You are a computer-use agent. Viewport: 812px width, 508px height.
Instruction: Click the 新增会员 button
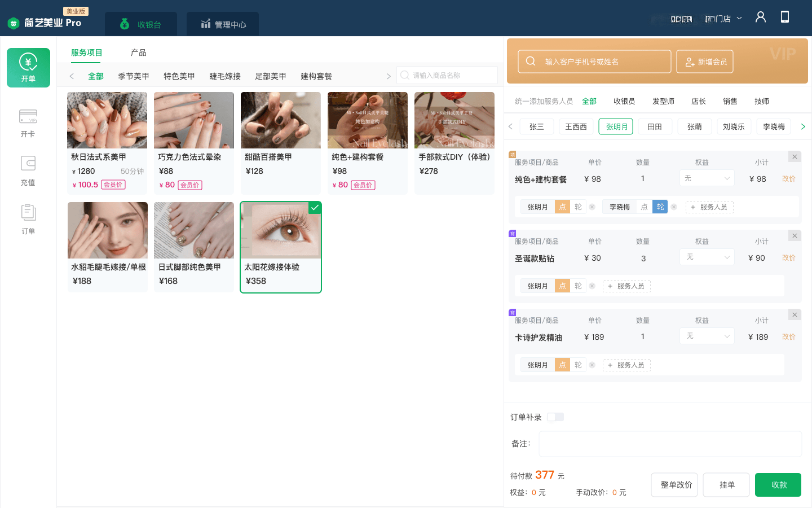click(705, 62)
